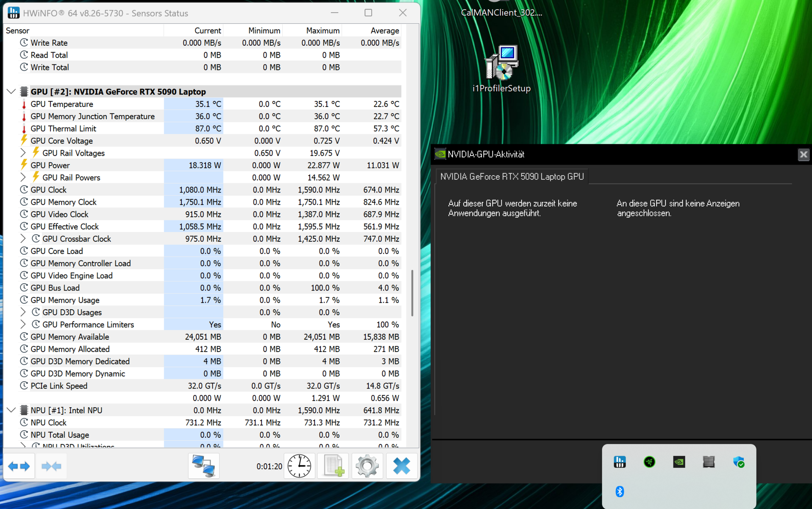
Task: Click the thermometer icon beside GPU Thermal Limit
Action: [24, 129]
